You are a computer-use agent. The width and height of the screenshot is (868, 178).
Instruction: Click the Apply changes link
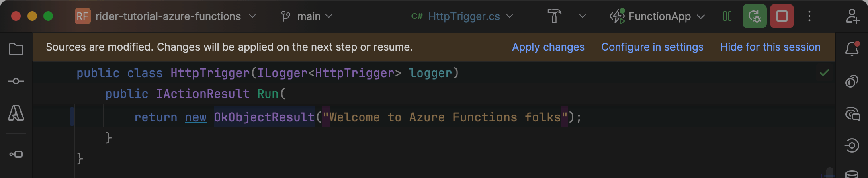point(548,47)
